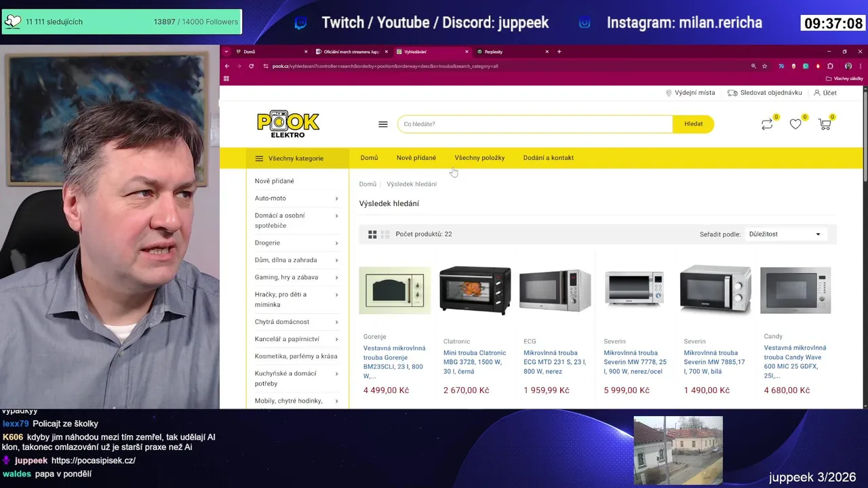Open Mikrovlnná trouba ECG MTD 231 S link
868x488 pixels.
point(555,362)
